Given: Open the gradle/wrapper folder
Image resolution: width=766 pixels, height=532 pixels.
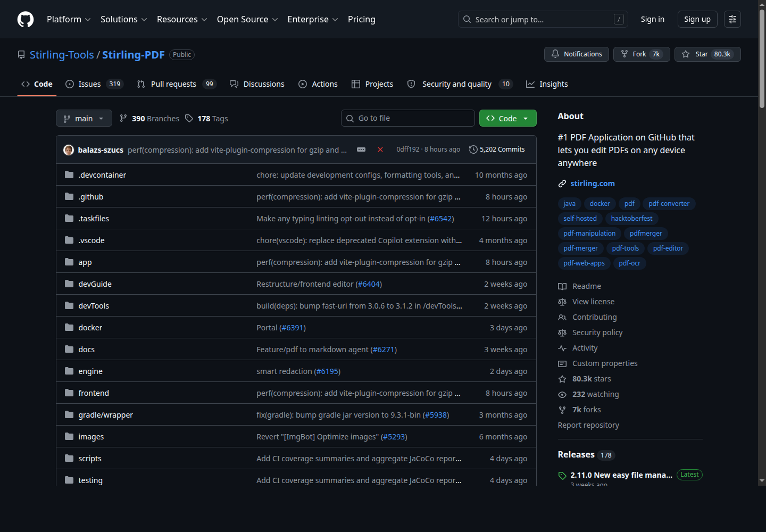Looking at the screenshot, I should 106,415.
